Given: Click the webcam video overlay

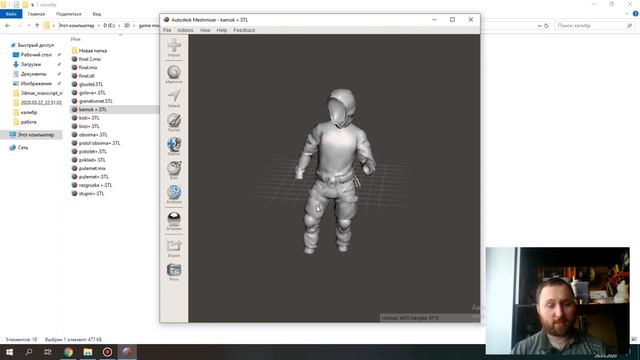Looking at the screenshot, I should [557, 300].
